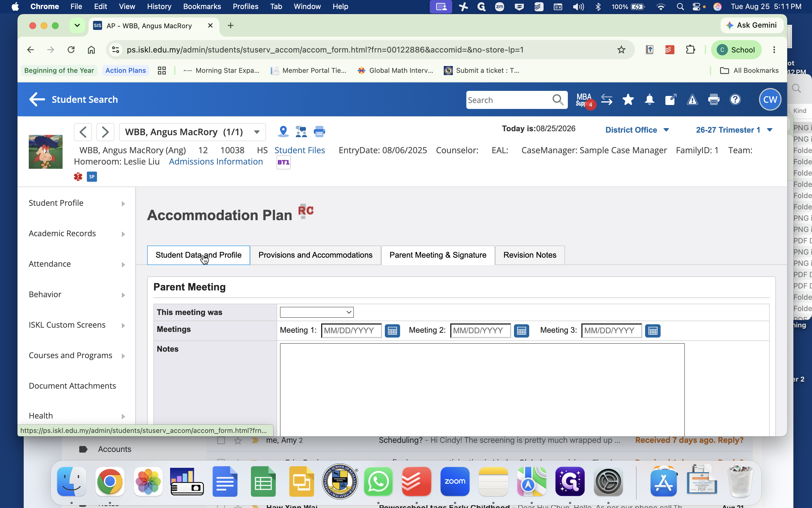Click the family/people icon beside student name
This screenshot has height=508, width=812.
pyautogui.click(x=301, y=131)
